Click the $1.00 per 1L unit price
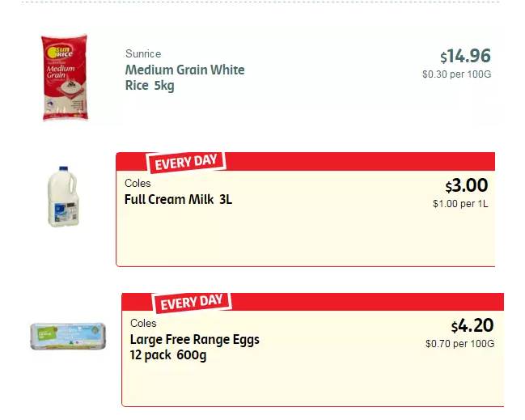The image size is (525, 420). click(x=460, y=204)
